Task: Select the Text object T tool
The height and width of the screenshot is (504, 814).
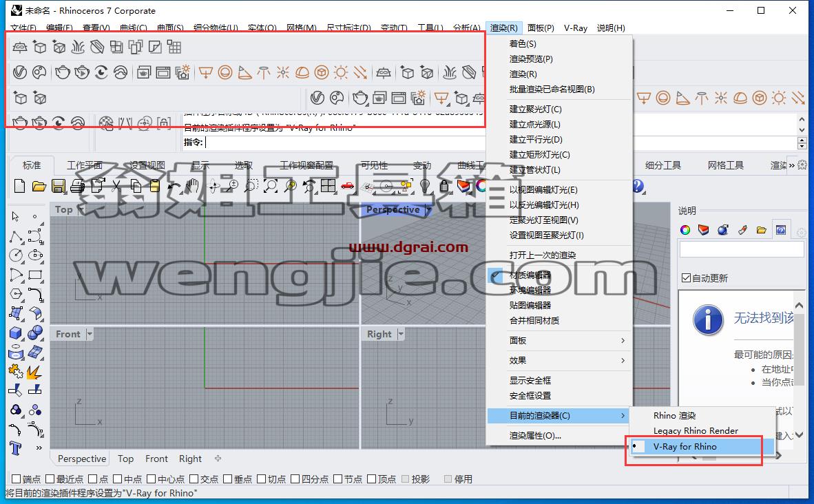Action: pos(16,448)
